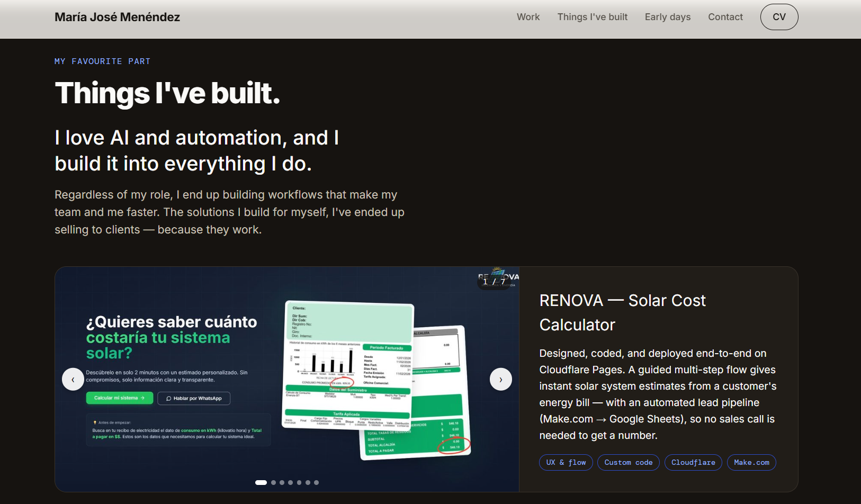Click the Things I've built. heading

tap(167, 93)
